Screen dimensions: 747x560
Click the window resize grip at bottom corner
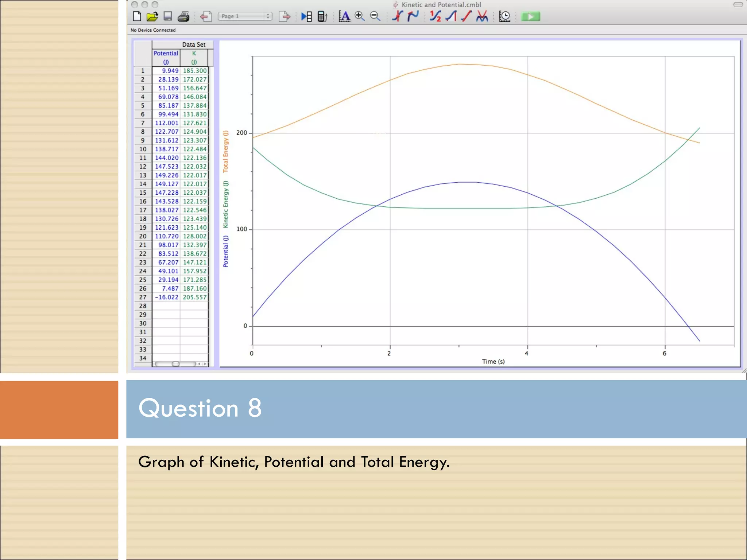pyautogui.click(x=744, y=370)
